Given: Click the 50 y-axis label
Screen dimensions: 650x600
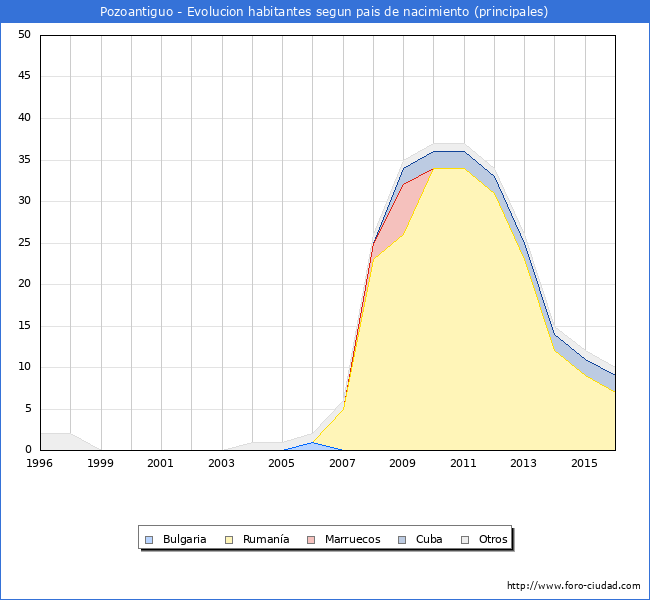Looking at the screenshot, I should click(x=24, y=34).
